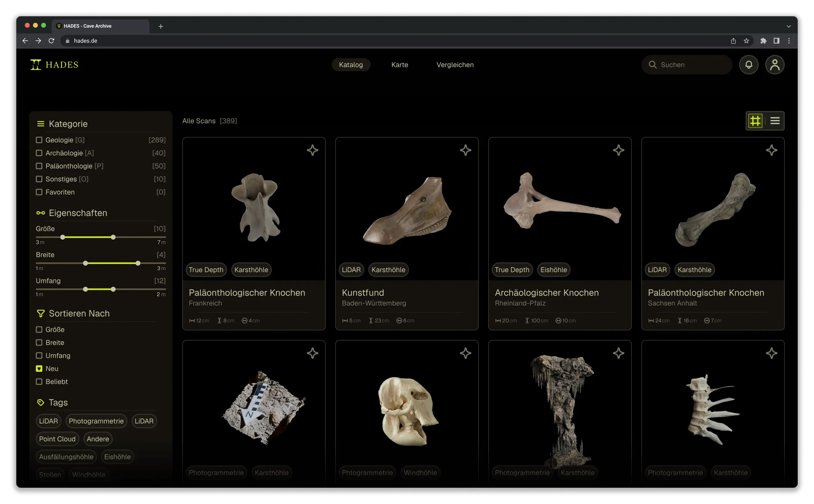Image resolution: width=814 pixels, height=504 pixels.
Task: Open the browser three-dot menu
Action: tap(789, 41)
